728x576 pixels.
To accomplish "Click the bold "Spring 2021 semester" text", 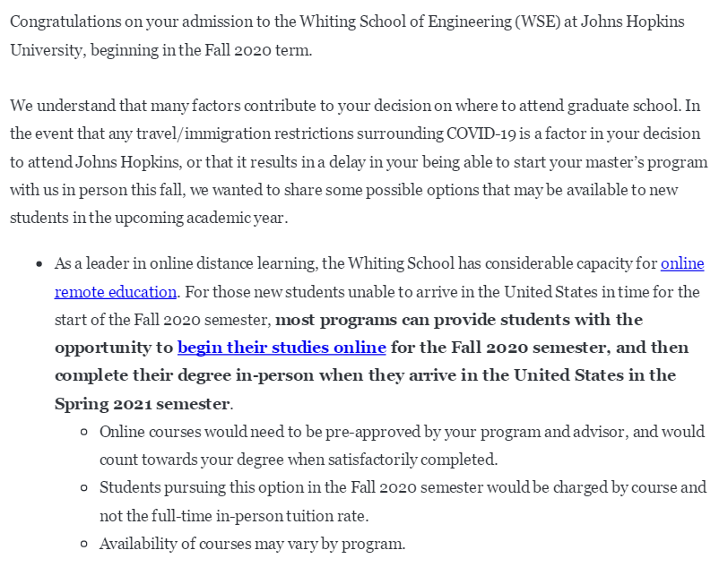I will click(143, 403).
